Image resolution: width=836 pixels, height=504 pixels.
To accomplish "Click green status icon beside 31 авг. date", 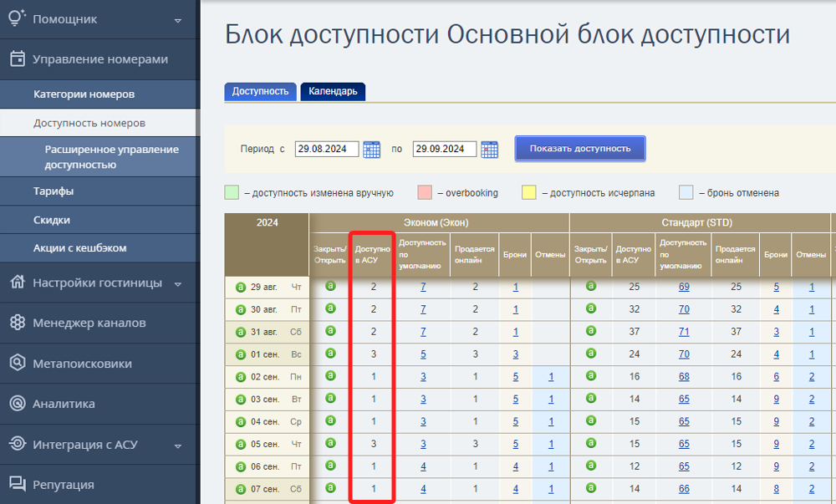I will click(x=241, y=332).
